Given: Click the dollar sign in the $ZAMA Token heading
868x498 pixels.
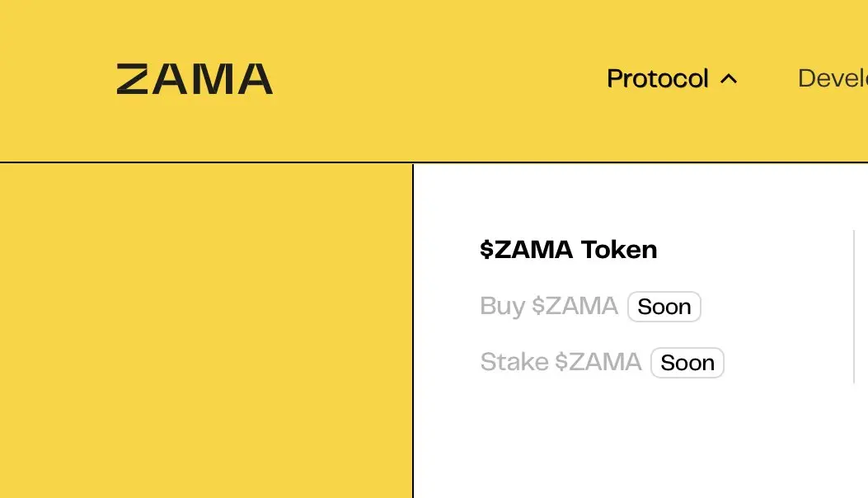Looking at the screenshot, I should [x=486, y=249].
